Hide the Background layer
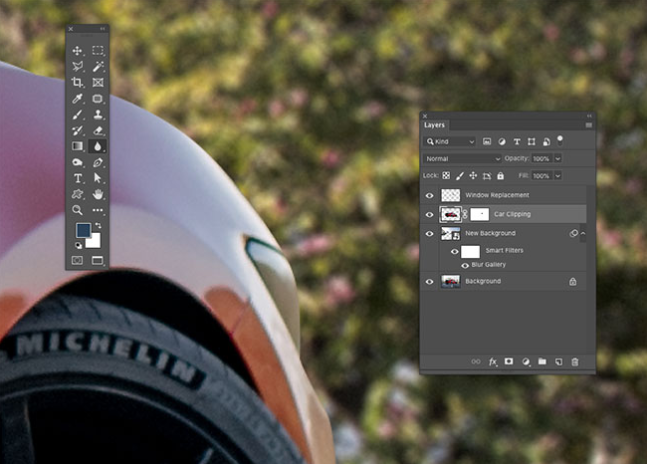Image resolution: width=647 pixels, height=464 pixels. click(430, 282)
